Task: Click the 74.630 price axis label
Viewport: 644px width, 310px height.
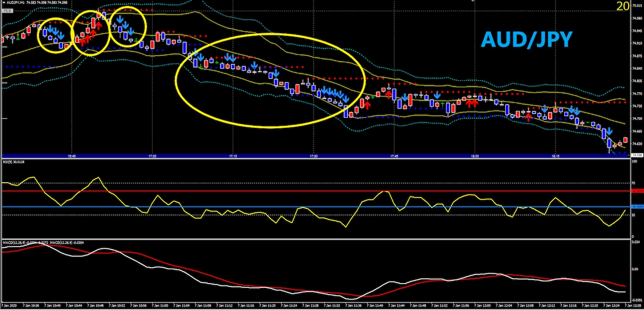Action: [637, 144]
